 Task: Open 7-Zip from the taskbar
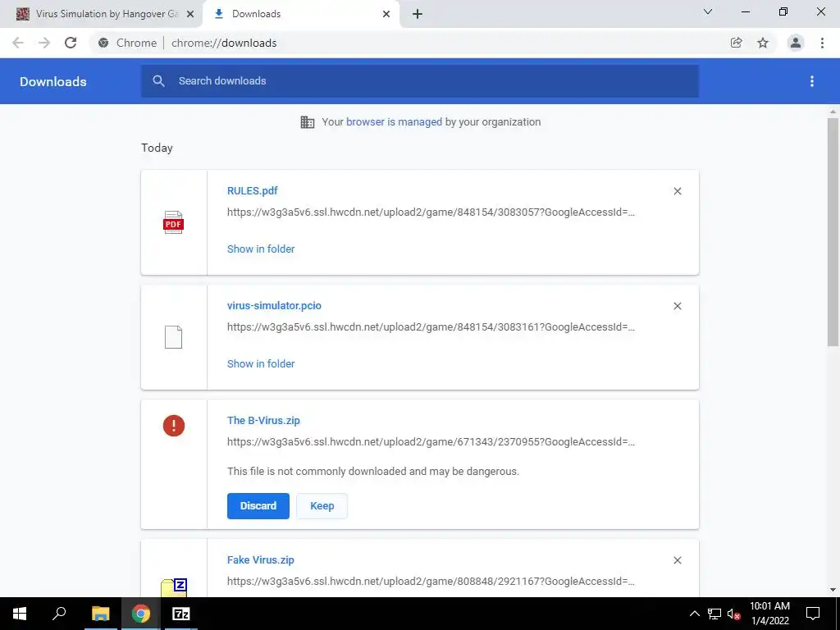click(181, 614)
